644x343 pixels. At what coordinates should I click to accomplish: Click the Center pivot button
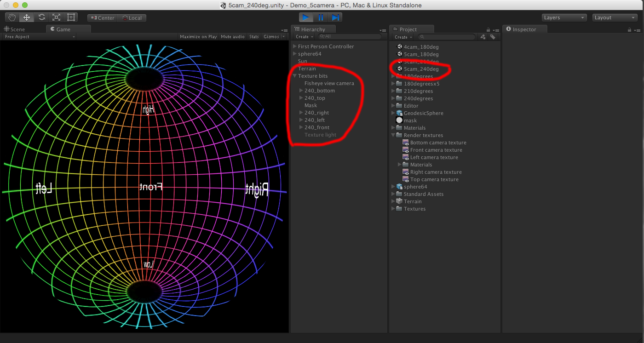tap(102, 18)
